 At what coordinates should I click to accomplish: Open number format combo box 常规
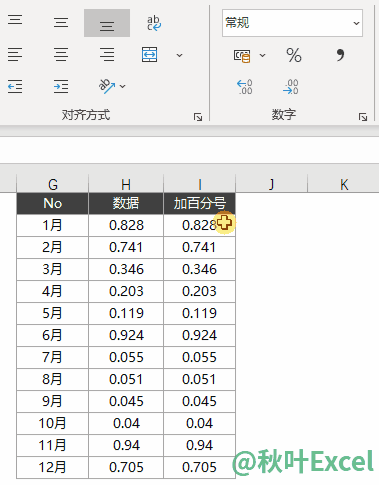pyautogui.click(x=292, y=23)
